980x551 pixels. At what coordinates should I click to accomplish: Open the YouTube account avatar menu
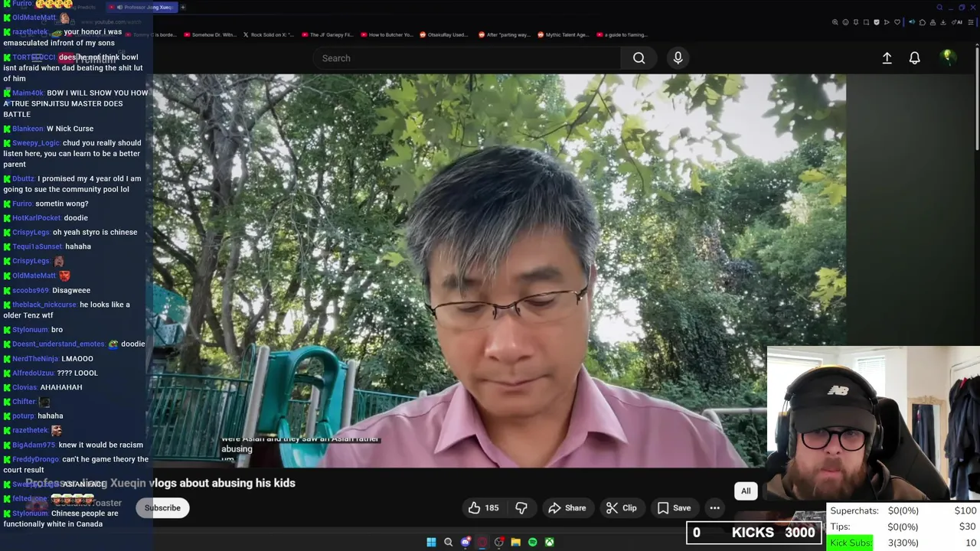pyautogui.click(x=948, y=57)
